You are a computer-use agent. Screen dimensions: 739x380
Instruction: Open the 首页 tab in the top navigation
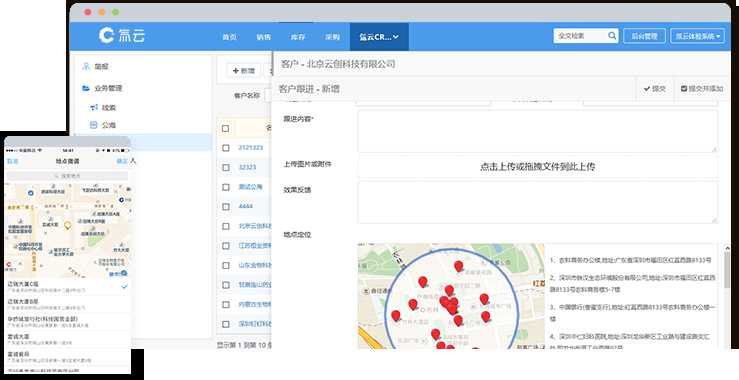[229, 37]
